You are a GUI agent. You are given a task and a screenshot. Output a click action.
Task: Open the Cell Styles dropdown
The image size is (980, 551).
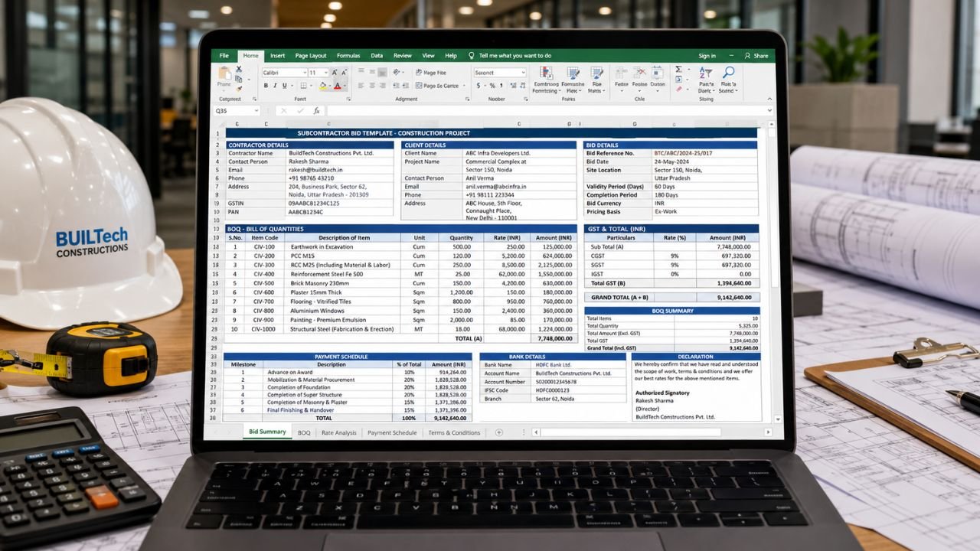tap(596, 80)
